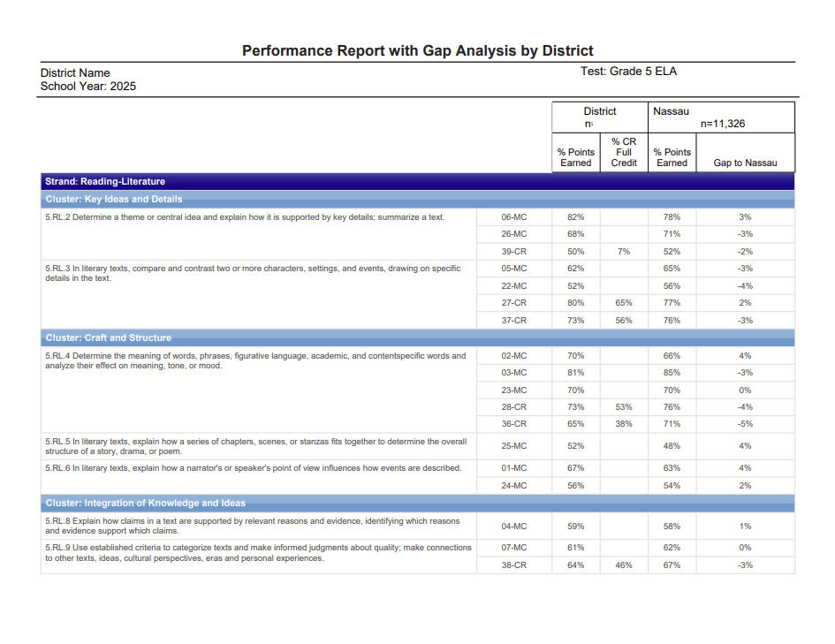Select the Strand: Reading-Literature header bar

[417, 181]
